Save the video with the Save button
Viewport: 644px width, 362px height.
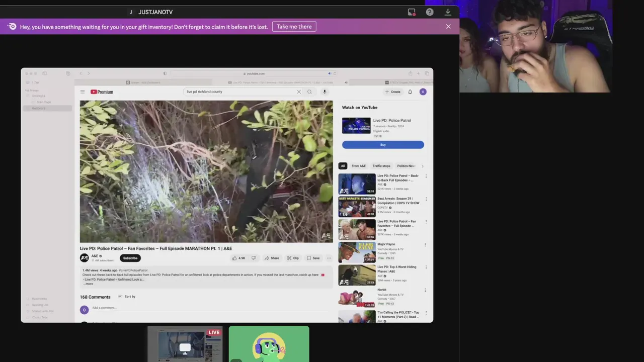point(313,258)
